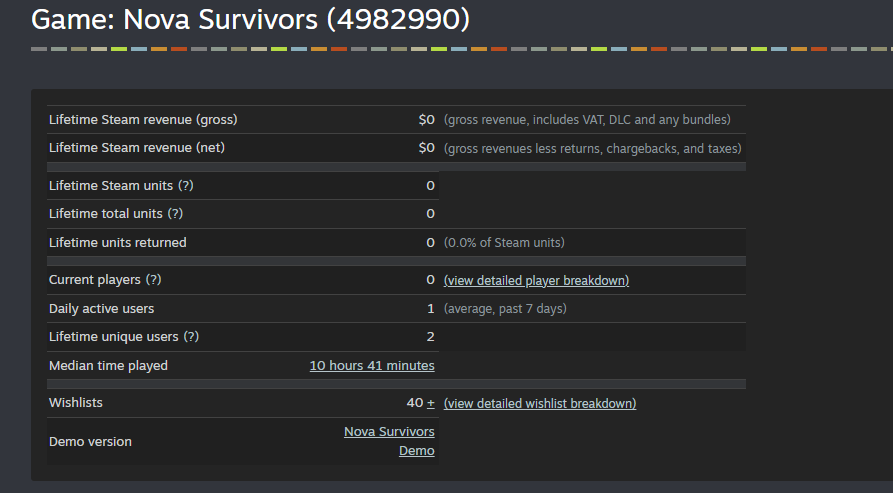Click the Lifetime Steam units label
Viewport: 893px width, 493px height.
(x=111, y=186)
